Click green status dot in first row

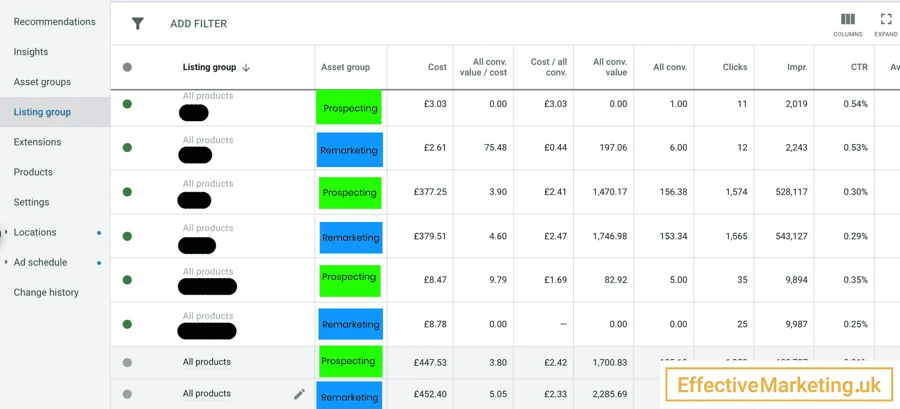coord(127,104)
